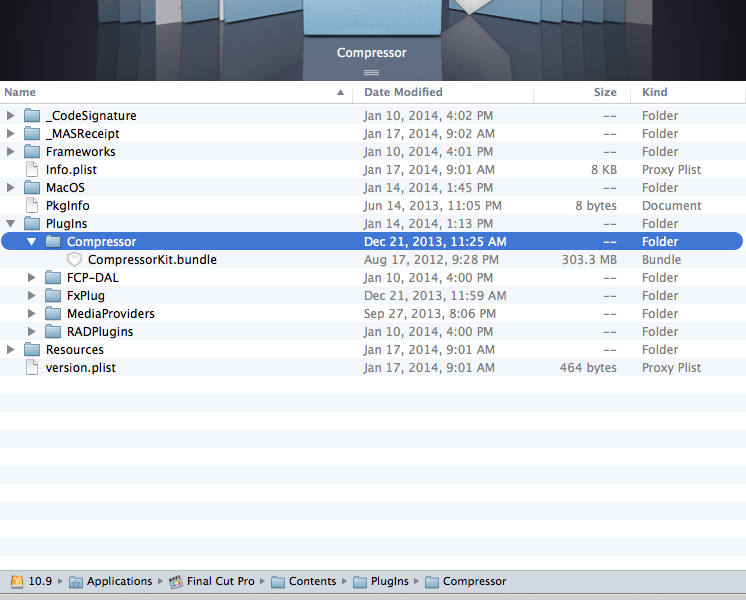Click the _CodeSignature folder icon
The width and height of the screenshot is (746, 600).
[32, 116]
